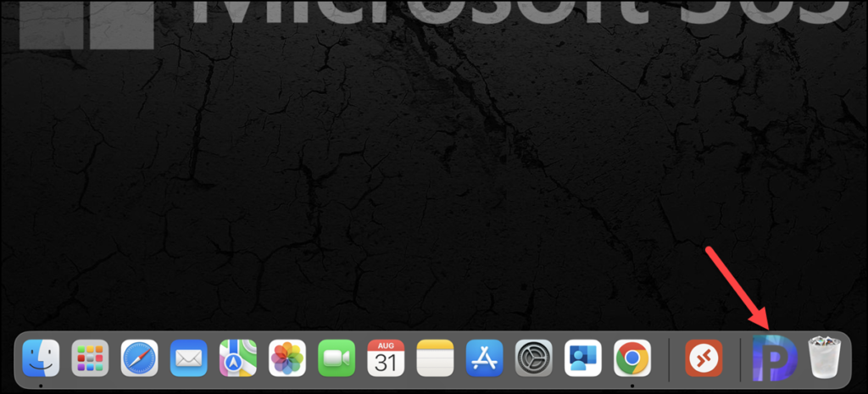Launch the Photos app
The width and height of the screenshot is (868, 394).
tap(287, 358)
